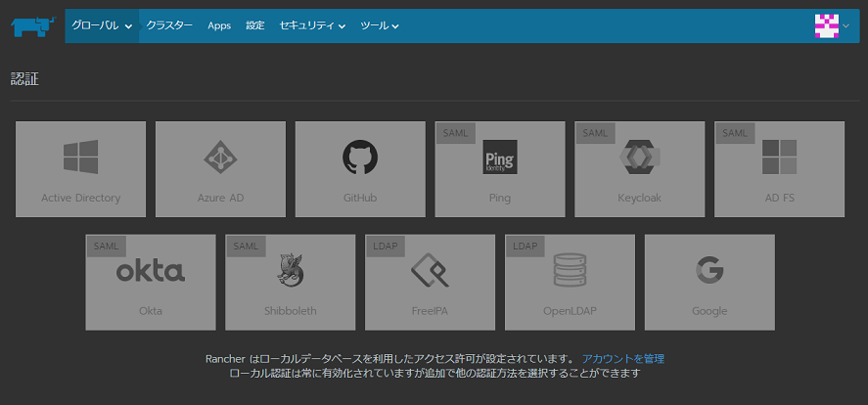Click the SAML badge on Okta card
Screen dimensions: 868x405
107,247
